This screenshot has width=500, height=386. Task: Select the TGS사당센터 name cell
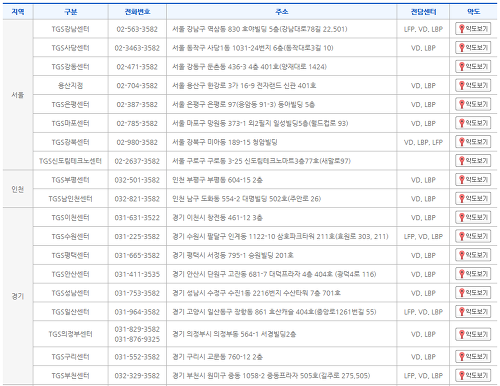click(71, 48)
